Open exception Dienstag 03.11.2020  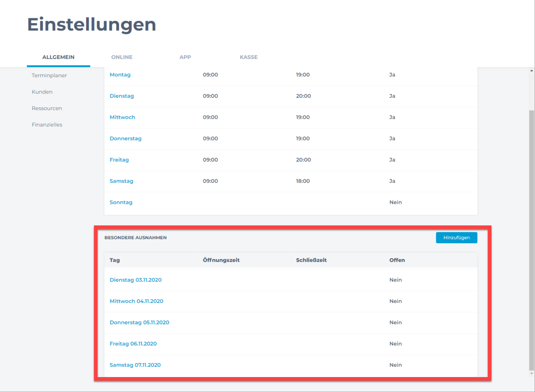135,280
